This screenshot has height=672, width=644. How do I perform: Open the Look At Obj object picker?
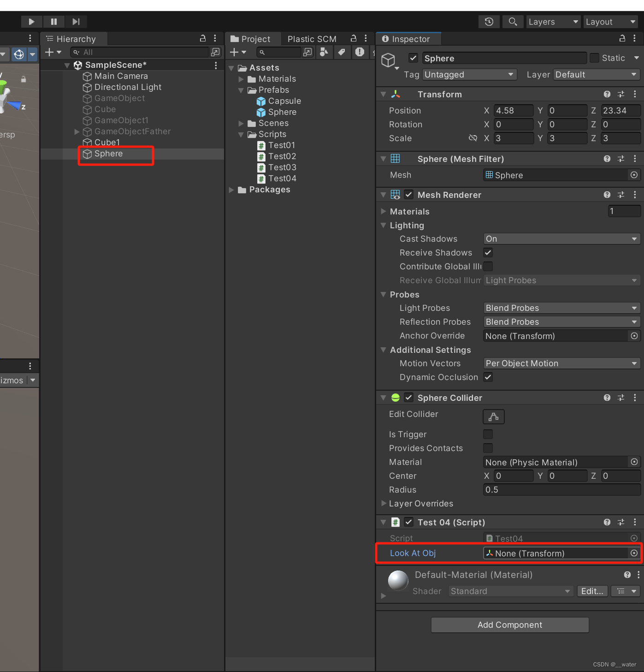(634, 553)
